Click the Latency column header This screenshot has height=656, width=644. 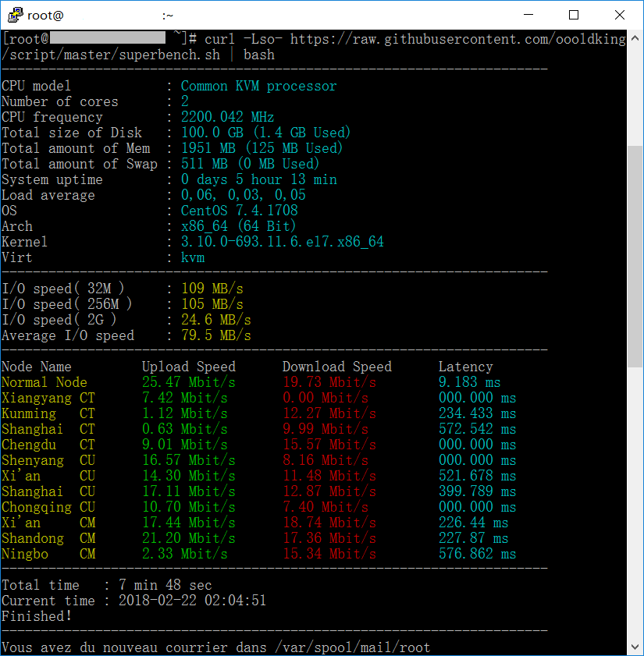pyautogui.click(x=465, y=367)
